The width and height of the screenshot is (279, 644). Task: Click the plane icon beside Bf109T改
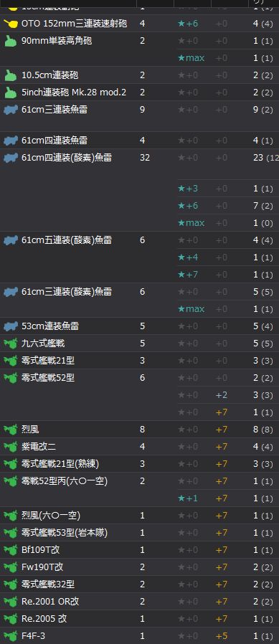click(x=11, y=550)
